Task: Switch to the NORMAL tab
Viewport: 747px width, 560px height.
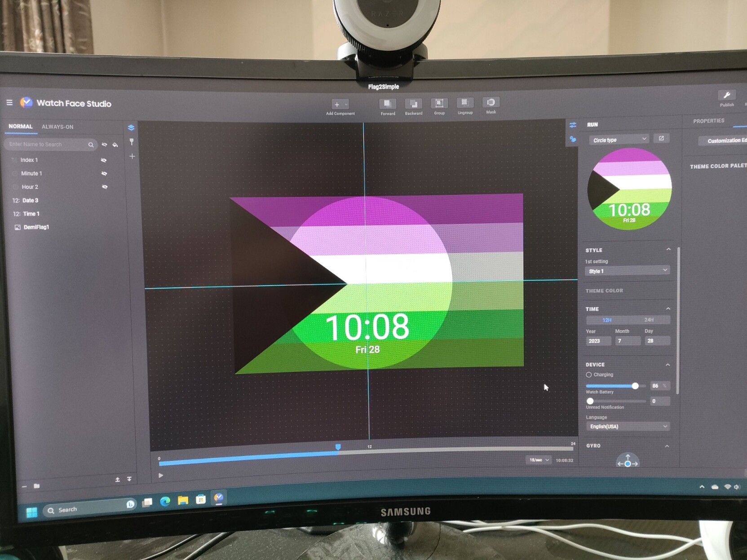Action: click(x=21, y=127)
